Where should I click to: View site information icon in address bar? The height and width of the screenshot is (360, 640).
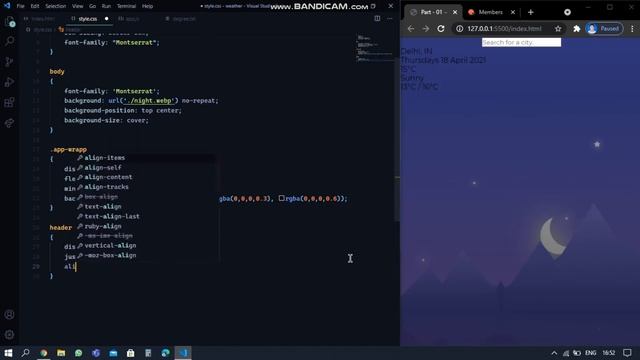pos(460,29)
